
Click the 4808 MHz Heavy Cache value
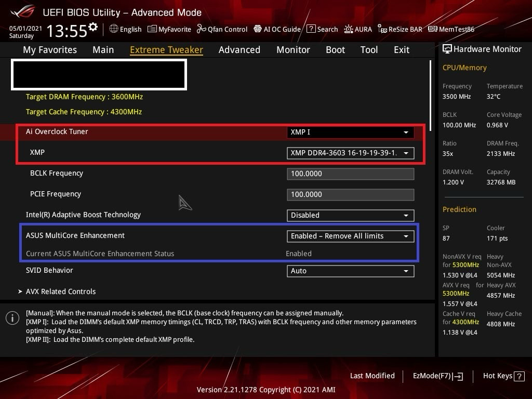(x=501, y=324)
